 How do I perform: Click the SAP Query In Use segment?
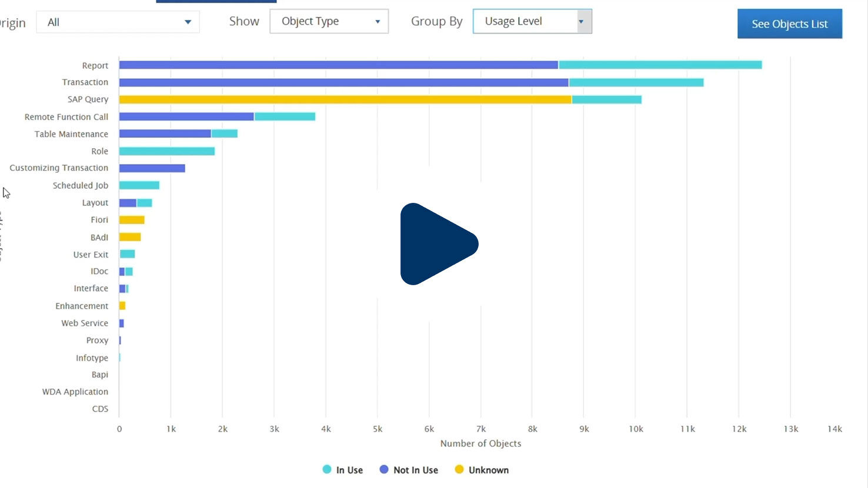607,99
